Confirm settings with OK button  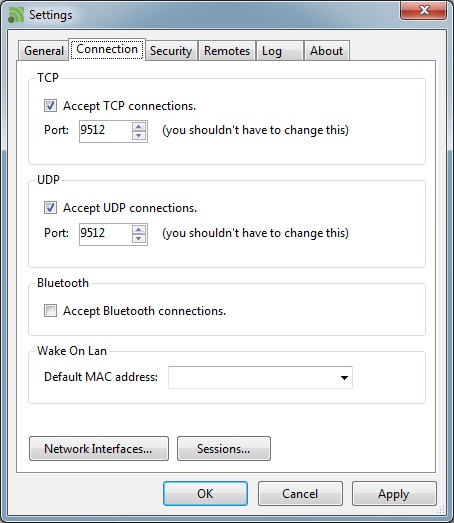pyautogui.click(x=205, y=494)
